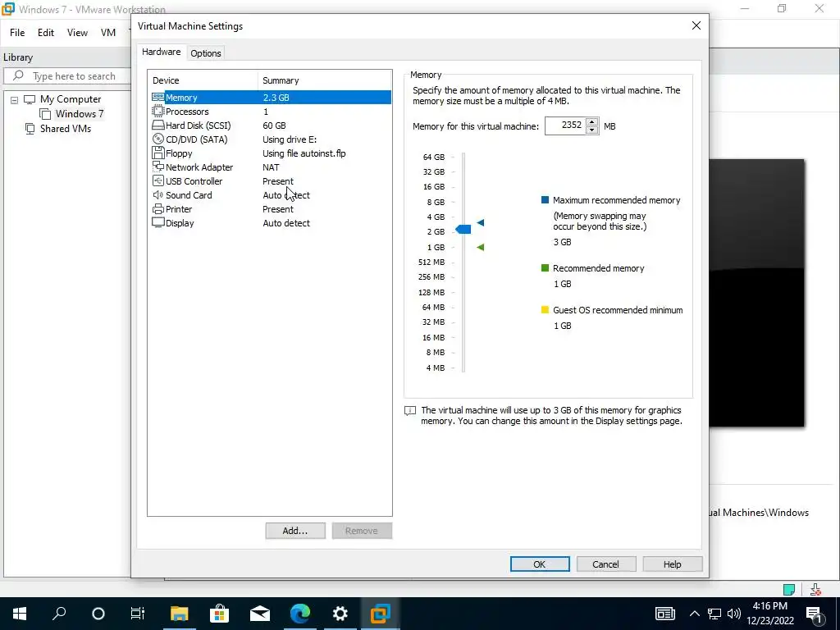Click 'Using file autoinst.flp' summary
The width and height of the screenshot is (840, 630).
click(x=304, y=153)
